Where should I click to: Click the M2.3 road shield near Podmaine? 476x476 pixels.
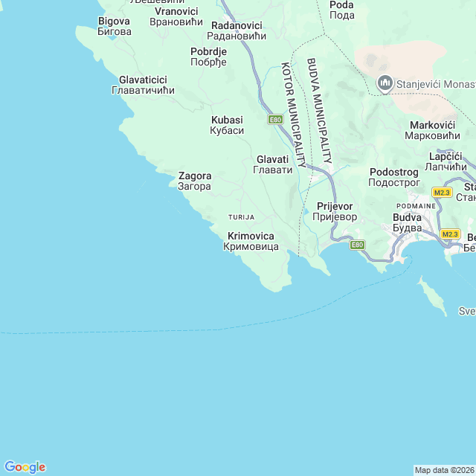point(442,193)
